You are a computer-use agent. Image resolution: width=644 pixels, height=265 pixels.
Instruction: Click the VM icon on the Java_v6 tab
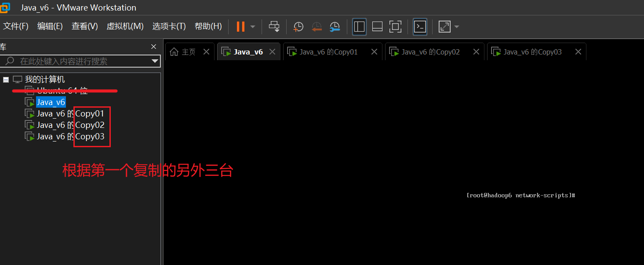point(226,52)
